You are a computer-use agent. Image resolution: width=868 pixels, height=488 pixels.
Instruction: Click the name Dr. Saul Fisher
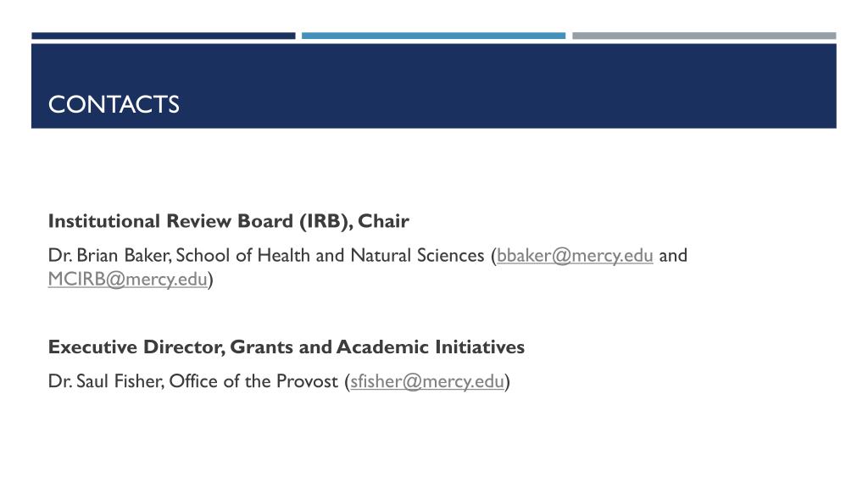tap(105, 381)
